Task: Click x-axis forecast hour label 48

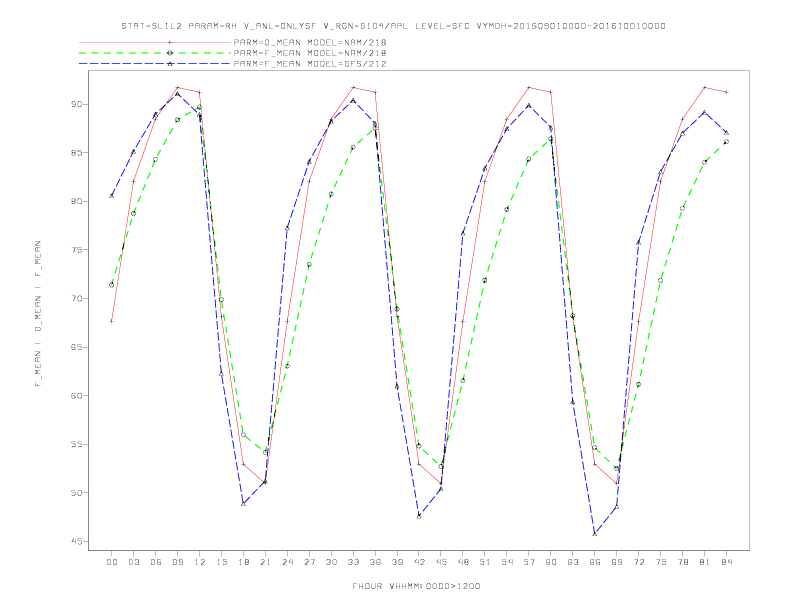Action: pos(463,562)
